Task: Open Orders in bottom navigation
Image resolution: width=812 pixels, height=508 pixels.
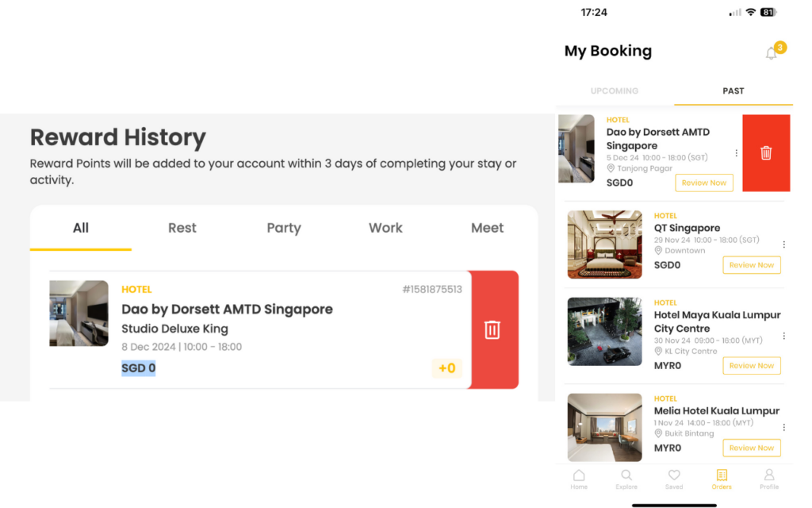Action: point(722,479)
